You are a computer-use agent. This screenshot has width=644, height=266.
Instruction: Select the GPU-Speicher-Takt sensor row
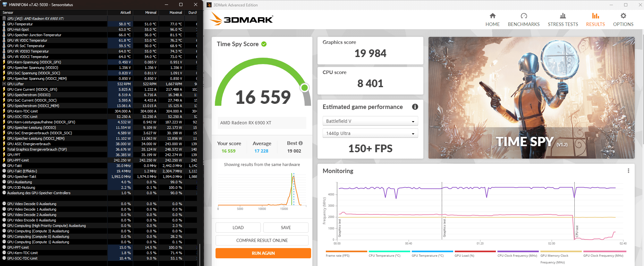98,177
